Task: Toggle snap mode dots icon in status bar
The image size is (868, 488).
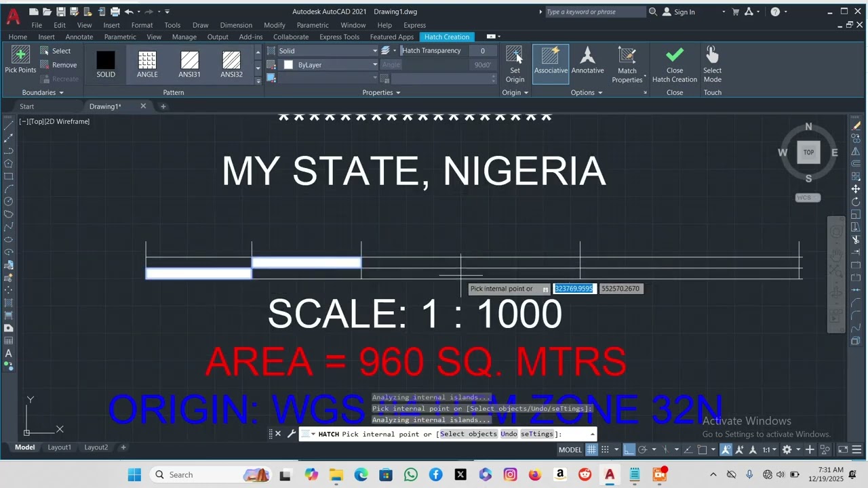Action: (x=605, y=449)
